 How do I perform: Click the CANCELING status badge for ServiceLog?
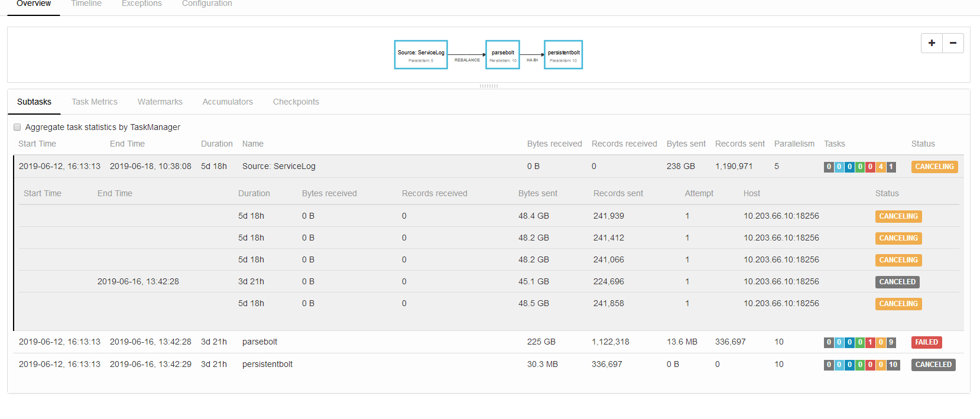(x=934, y=167)
